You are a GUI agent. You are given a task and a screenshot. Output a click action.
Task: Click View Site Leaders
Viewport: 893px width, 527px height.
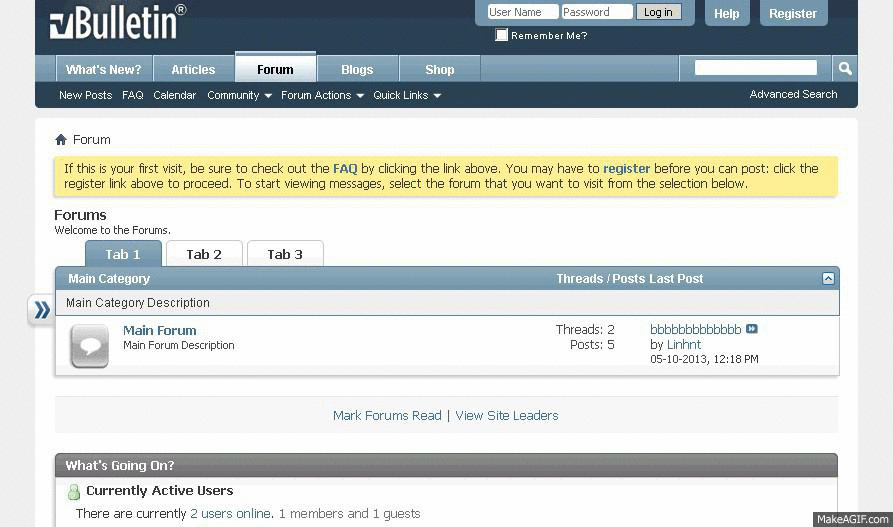click(507, 415)
